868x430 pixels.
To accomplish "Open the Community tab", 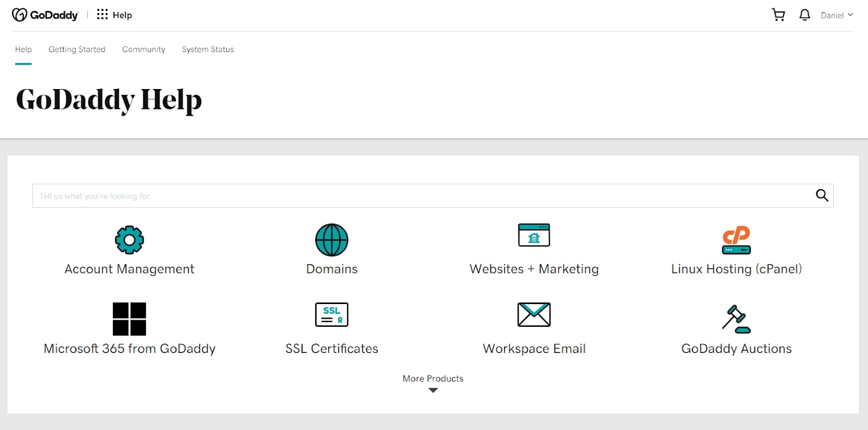I will click(144, 49).
